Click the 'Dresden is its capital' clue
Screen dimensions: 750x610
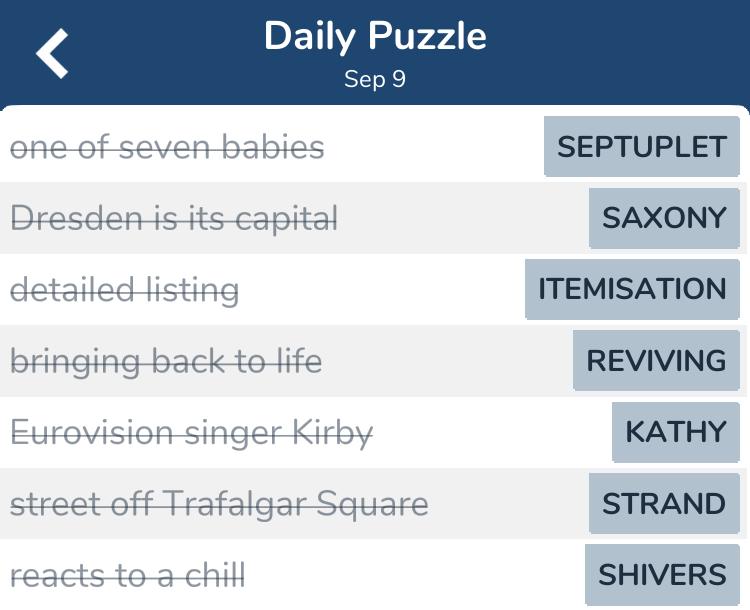pos(174,219)
